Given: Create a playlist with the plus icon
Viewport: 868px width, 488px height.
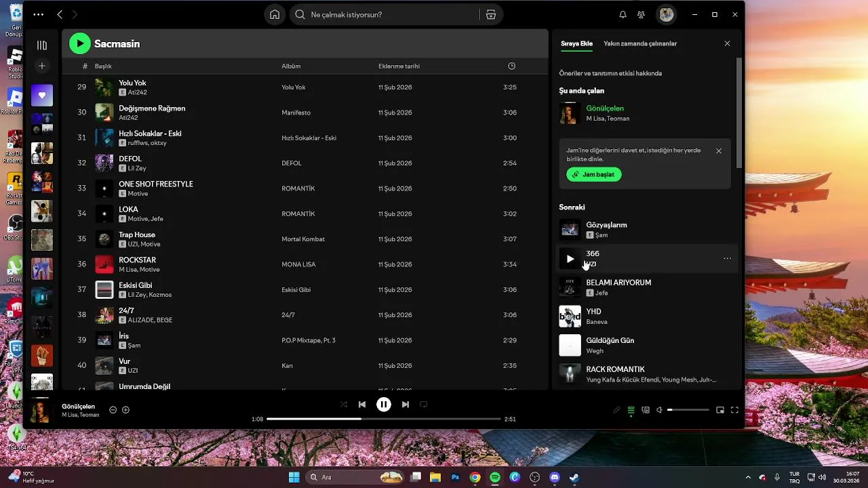Looking at the screenshot, I should 42,66.
